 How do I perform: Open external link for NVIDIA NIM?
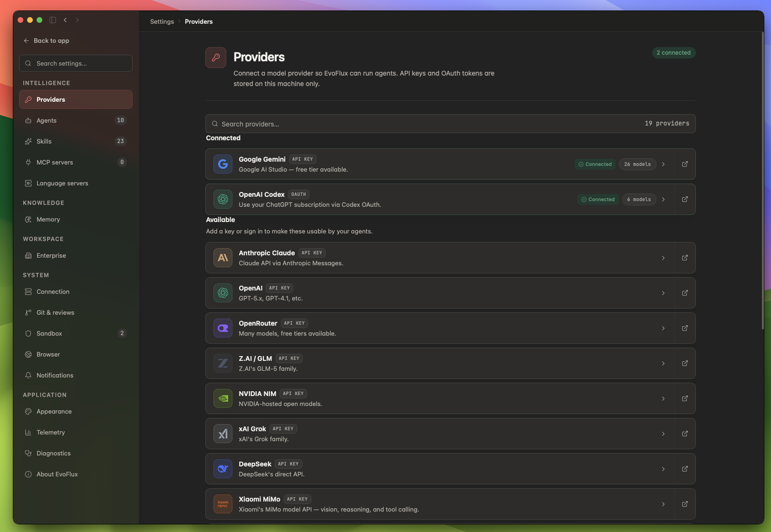click(684, 398)
